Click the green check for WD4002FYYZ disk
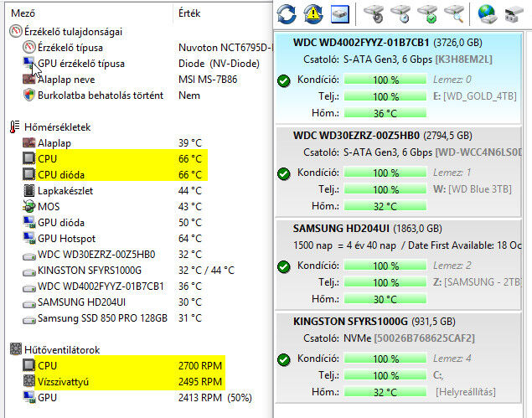This screenshot has height=418, width=532. [x=284, y=80]
